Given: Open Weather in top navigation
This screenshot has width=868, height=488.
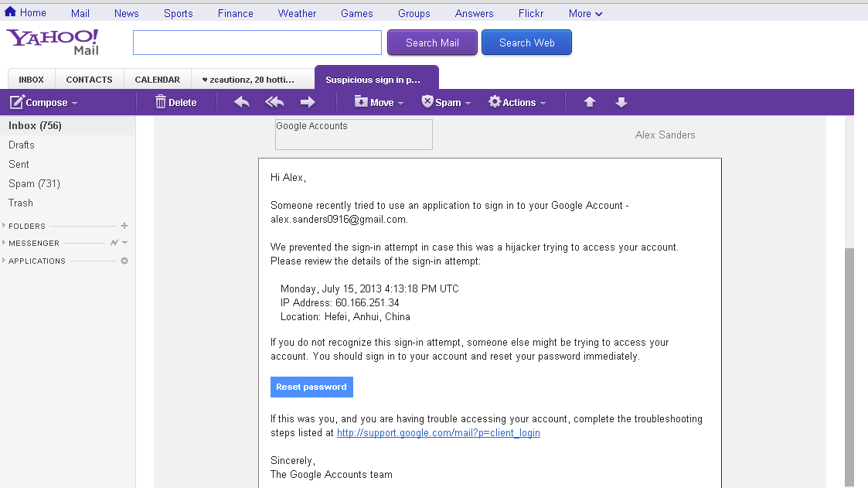Looking at the screenshot, I should click(x=297, y=13).
